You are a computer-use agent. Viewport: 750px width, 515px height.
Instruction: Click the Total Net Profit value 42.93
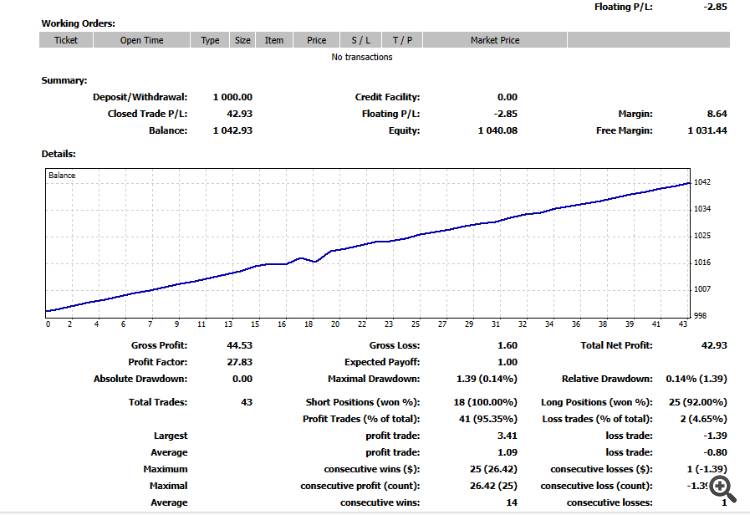tap(714, 345)
